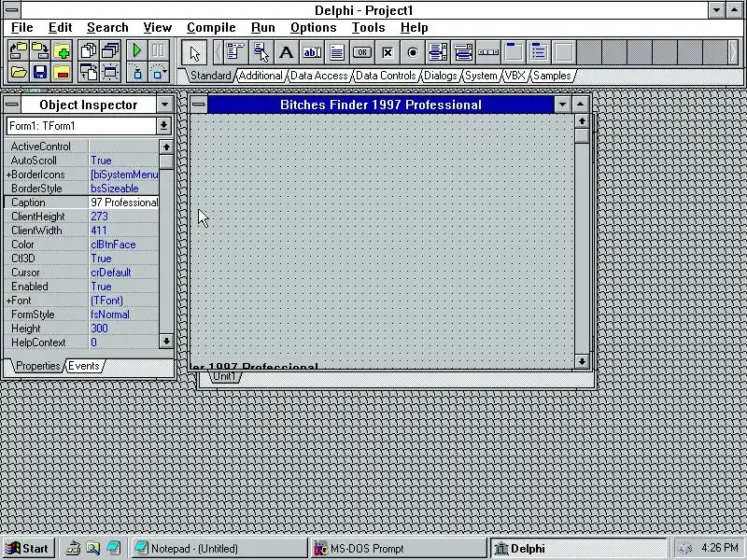Screen dimensions: 747x560
Task: Switch to MS-DOS Prompt taskbar button
Action: click(399, 549)
